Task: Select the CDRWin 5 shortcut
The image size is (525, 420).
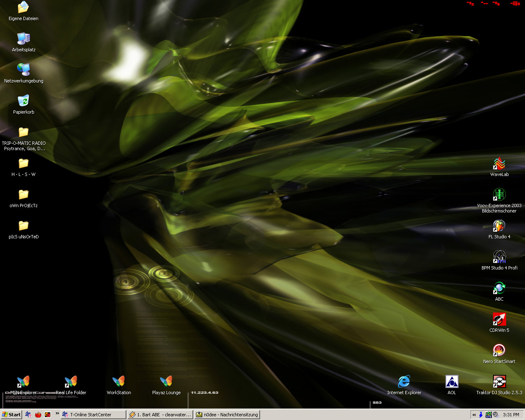Action: point(499,320)
